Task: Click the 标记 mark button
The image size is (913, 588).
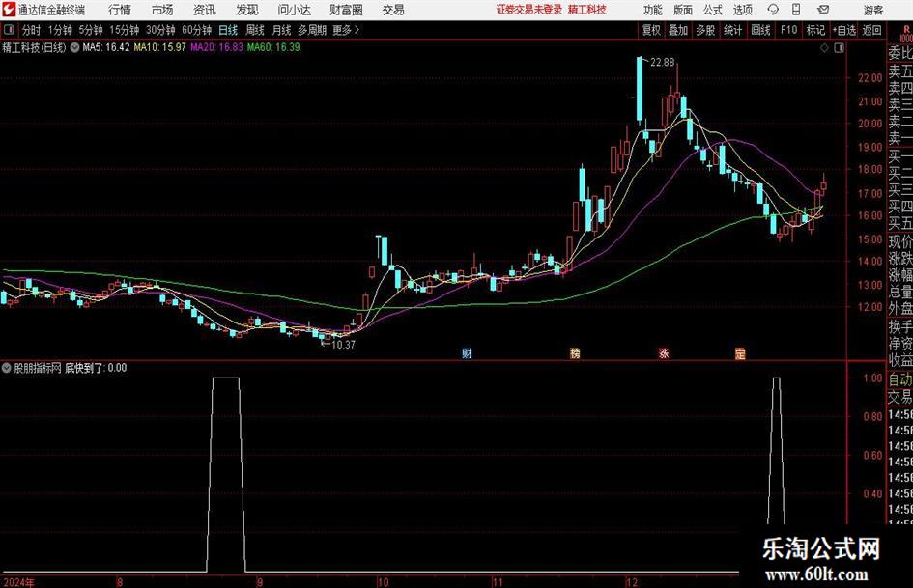Action: click(x=815, y=30)
